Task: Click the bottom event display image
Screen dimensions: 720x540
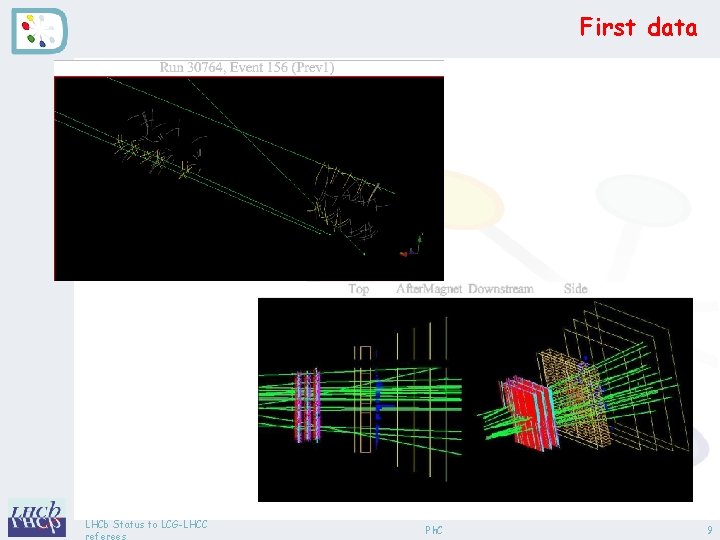Action: point(475,399)
